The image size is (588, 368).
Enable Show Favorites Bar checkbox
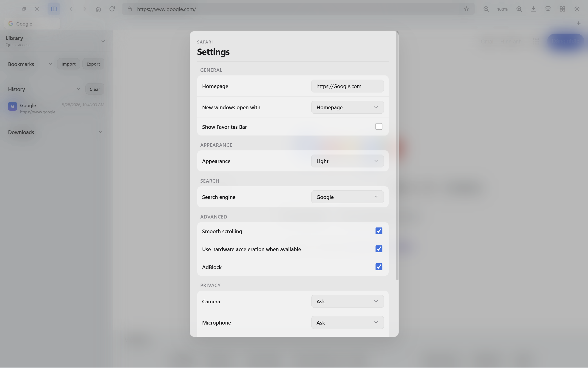coord(379,126)
